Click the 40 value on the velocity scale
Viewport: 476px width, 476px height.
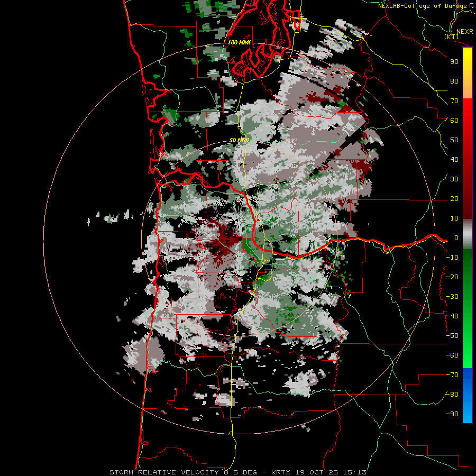click(454, 160)
